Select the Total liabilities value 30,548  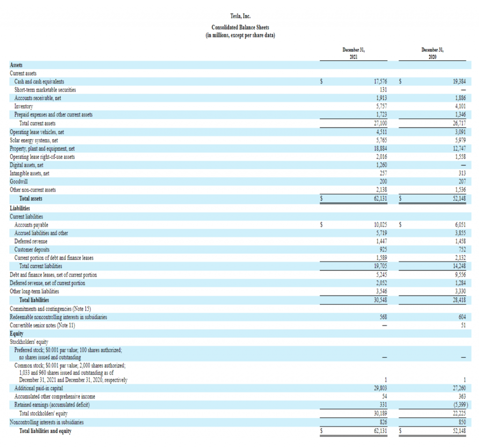[380, 300]
